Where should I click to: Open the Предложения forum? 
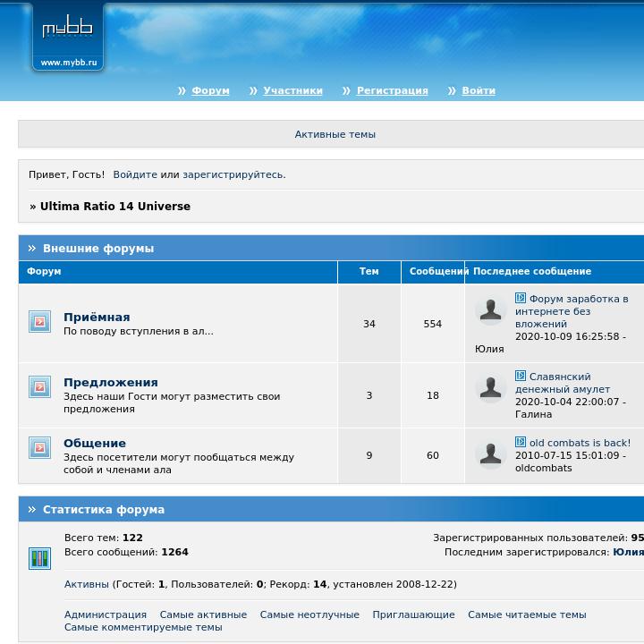click(111, 383)
